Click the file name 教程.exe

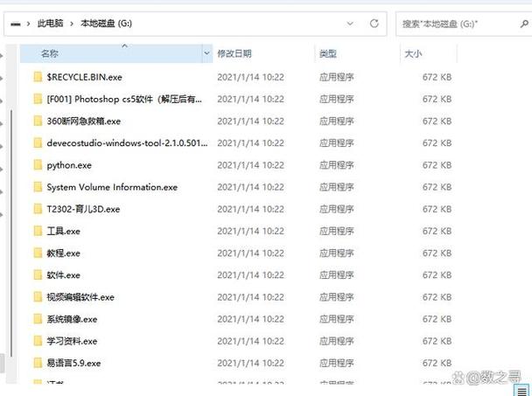[64, 254]
